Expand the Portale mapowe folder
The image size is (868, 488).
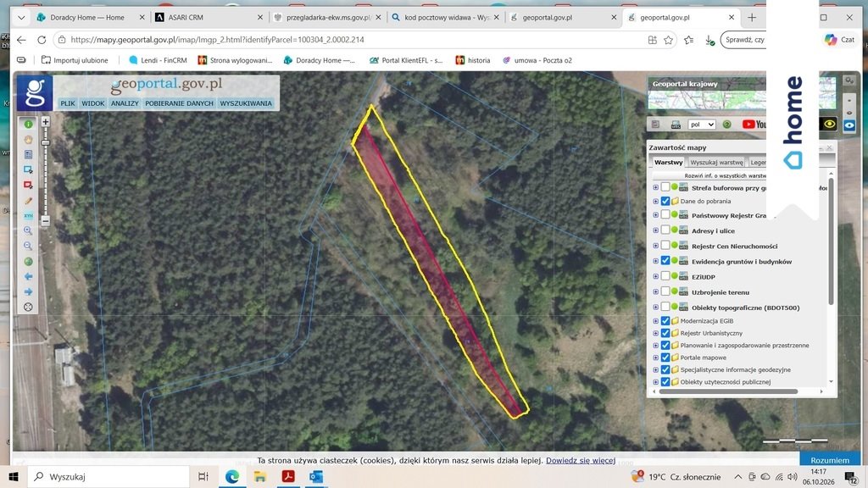[655, 358]
